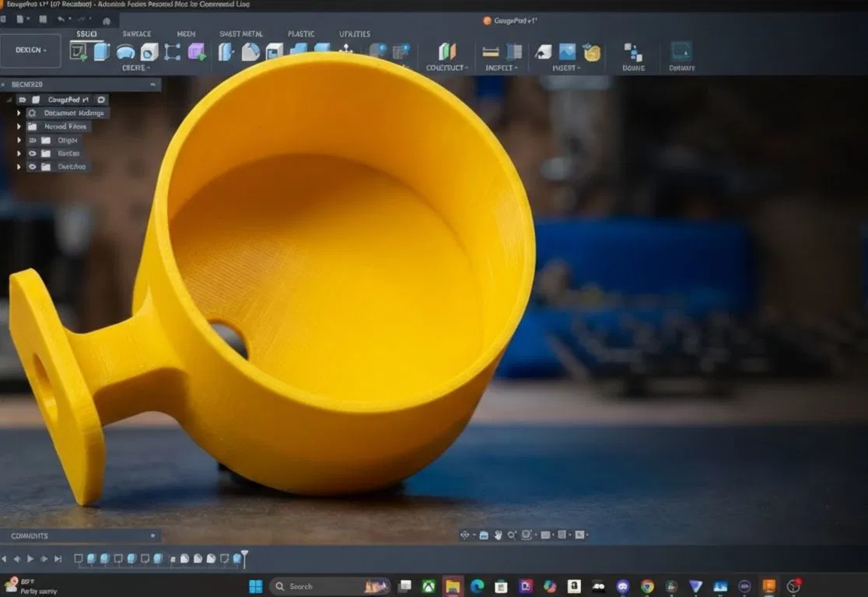
Task: Open the Inspect dropdown menu
Action: (x=502, y=68)
